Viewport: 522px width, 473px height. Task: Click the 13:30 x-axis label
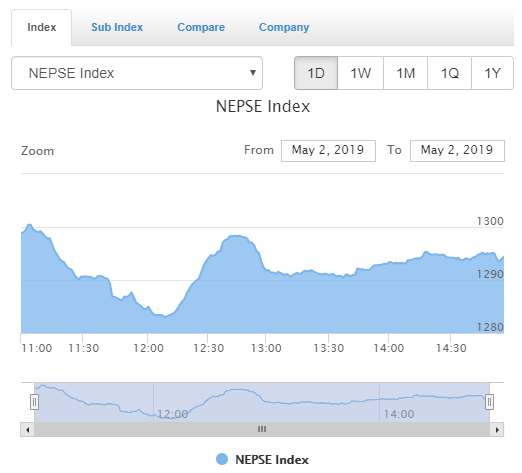pyautogui.click(x=329, y=348)
